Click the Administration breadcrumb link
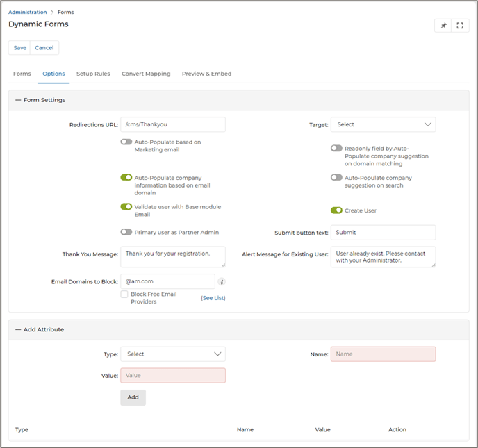Screen dimensions: 478x448 [28, 12]
